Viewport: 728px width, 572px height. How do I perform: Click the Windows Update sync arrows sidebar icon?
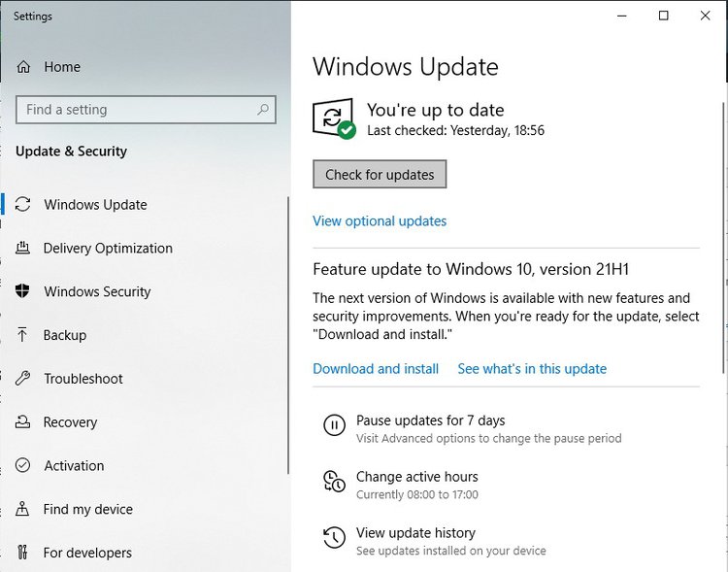click(22, 205)
